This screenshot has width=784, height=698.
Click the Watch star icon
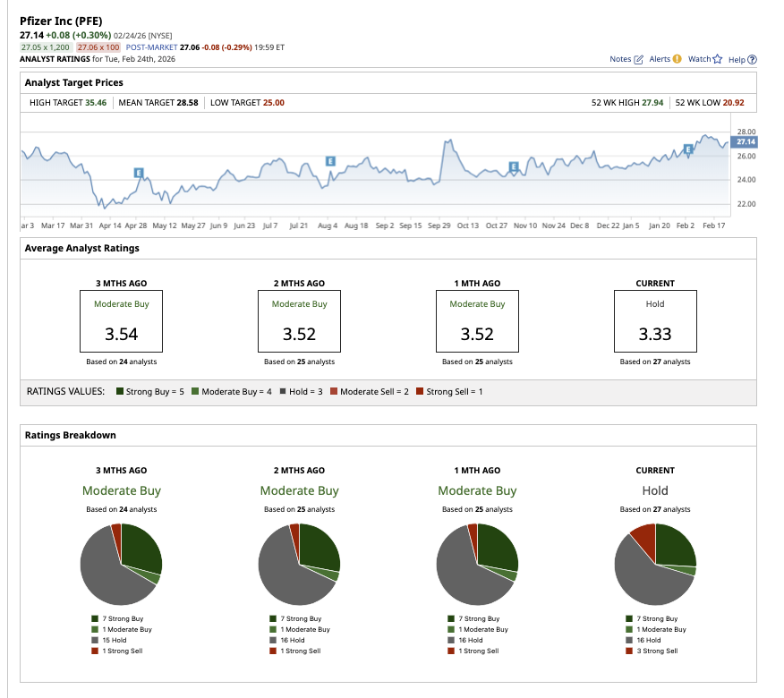click(x=717, y=59)
